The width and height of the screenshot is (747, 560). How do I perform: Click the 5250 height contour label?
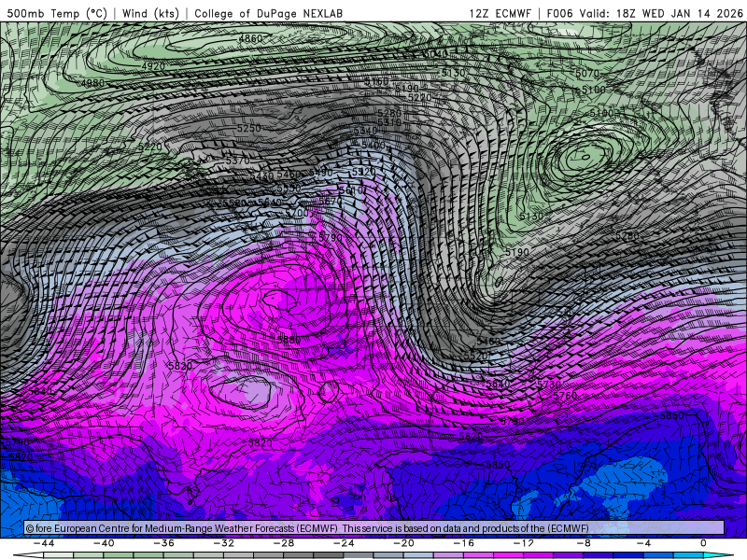pyautogui.click(x=249, y=129)
